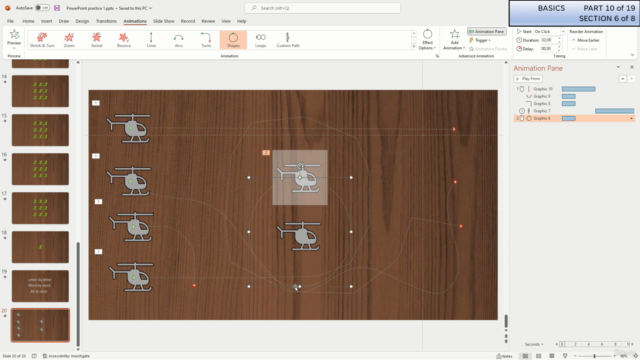This screenshot has height=360, width=640.
Task: Open the Seconds zoom dropdown
Action: pyautogui.click(x=534, y=344)
